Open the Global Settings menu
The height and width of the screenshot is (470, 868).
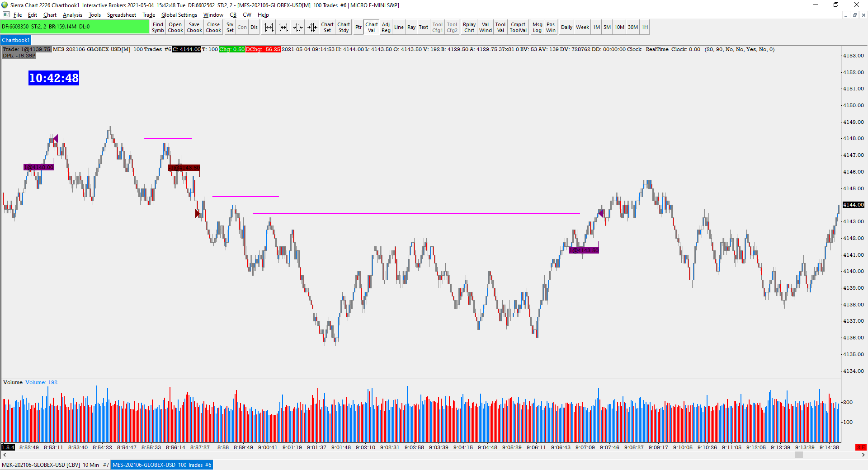pos(179,15)
